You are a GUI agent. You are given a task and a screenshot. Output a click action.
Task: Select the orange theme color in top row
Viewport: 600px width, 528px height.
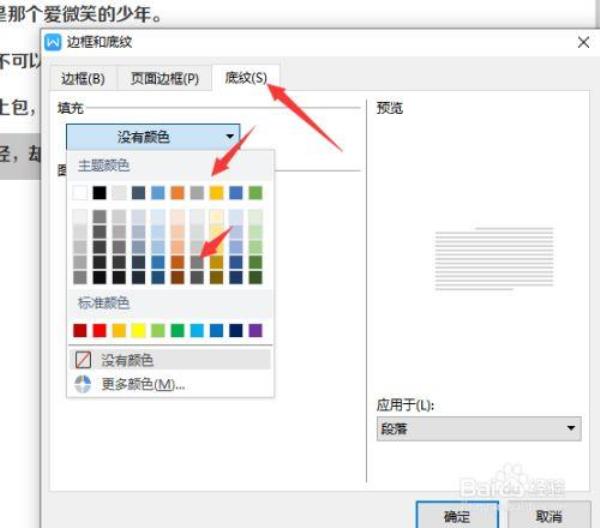(x=177, y=192)
